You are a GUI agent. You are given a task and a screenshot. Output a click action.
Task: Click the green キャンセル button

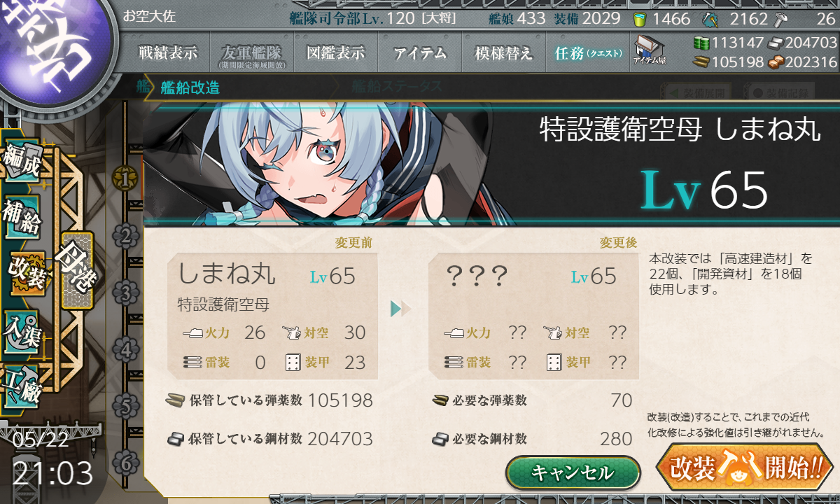point(573,472)
